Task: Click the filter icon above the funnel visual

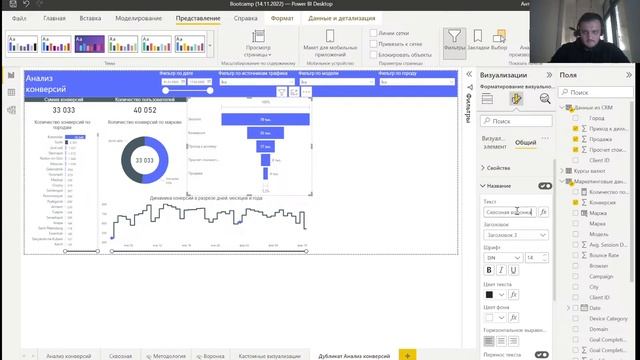Action: pos(282,92)
